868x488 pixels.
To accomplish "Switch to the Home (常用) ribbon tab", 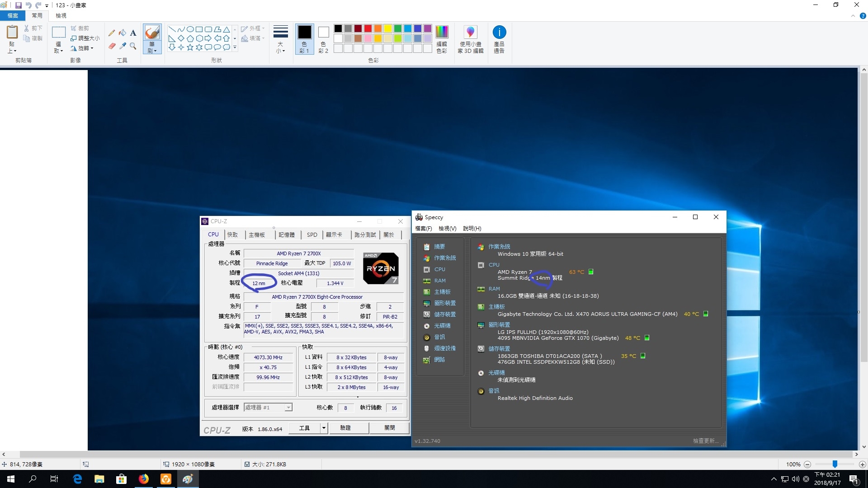I will point(37,16).
